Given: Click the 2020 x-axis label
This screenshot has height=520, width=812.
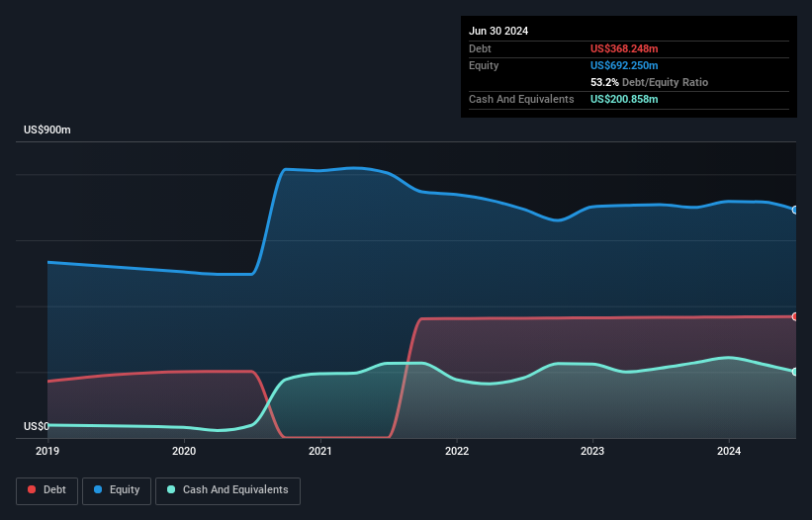Looking at the screenshot, I should [184, 451].
